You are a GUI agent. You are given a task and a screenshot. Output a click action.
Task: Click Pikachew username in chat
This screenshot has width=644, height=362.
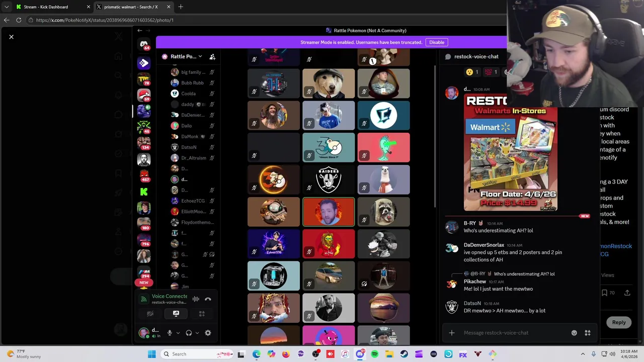click(x=475, y=282)
